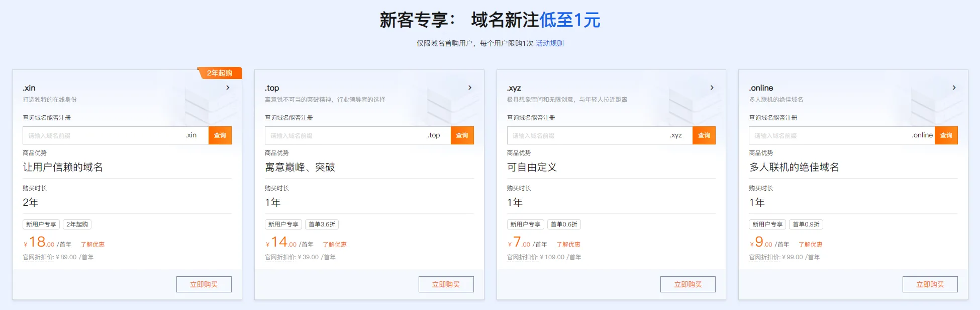Click the ¥18.00 /首年 price
Screen dimensions: 980x310
click(x=47, y=242)
